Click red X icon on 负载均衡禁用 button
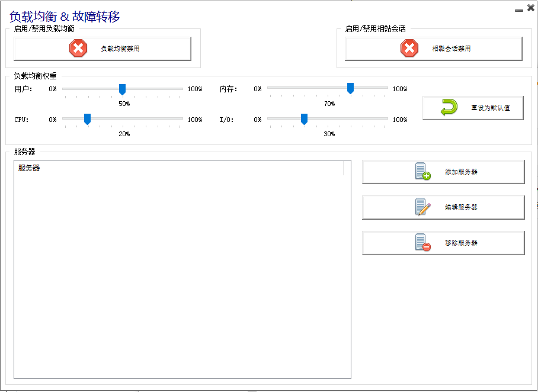Viewport: 538px width, 392px height. tap(78, 49)
